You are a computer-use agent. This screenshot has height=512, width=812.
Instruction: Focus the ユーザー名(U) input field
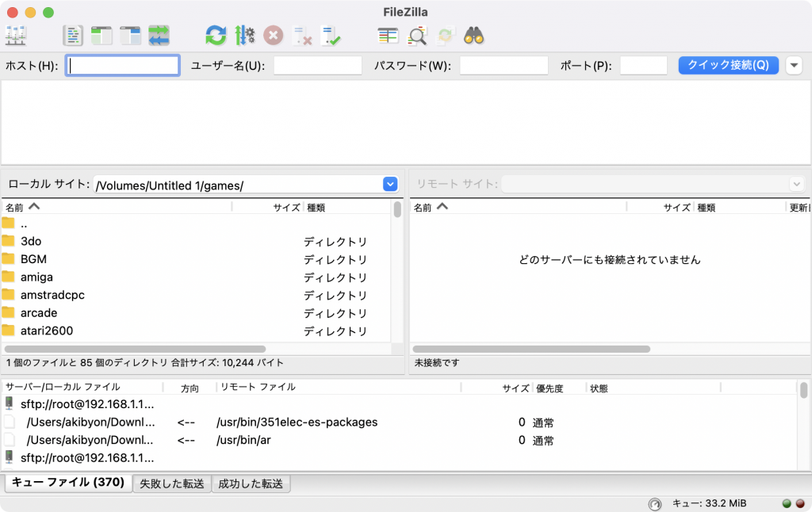tap(317, 65)
